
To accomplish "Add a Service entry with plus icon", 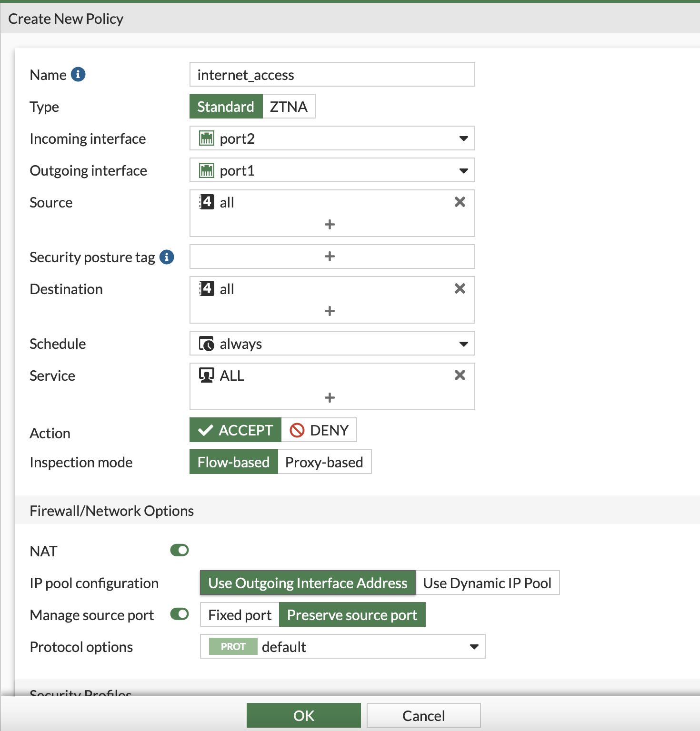I will [330, 397].
